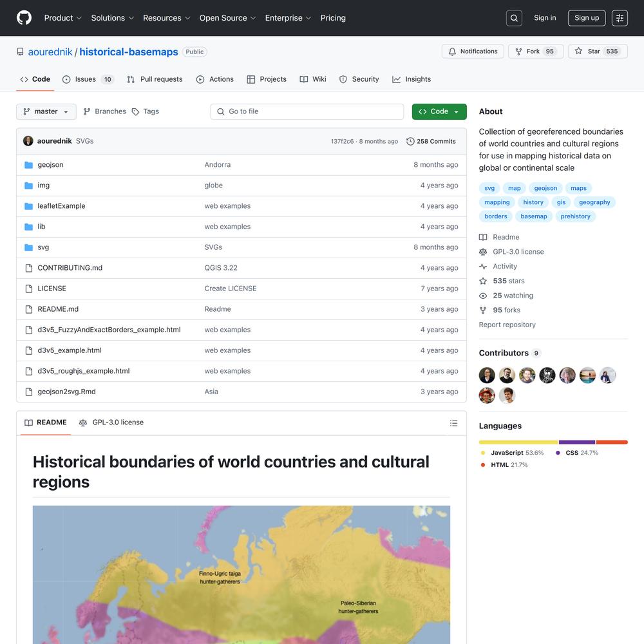The width and height of the screenshot is (644, 644).
Task: Click Report repository link
Action: coord(507,325)
